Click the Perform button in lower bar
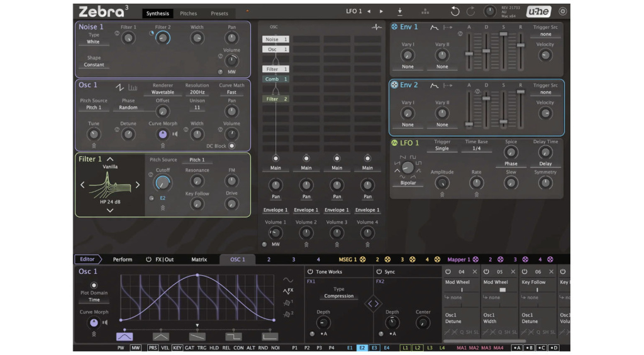The height and width of the screenshot is (355, 644). click(x=123, y=259)
